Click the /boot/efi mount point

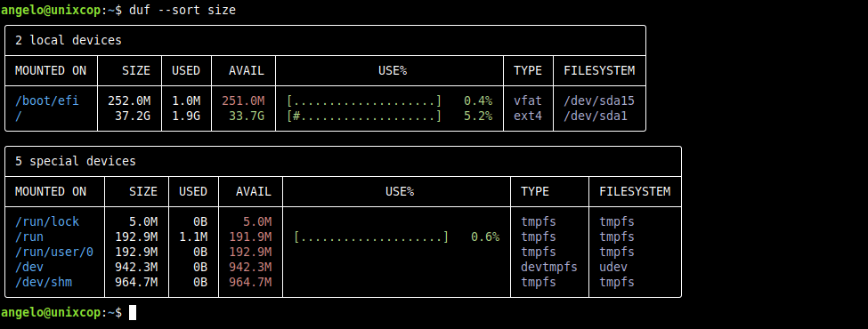click(x=47, y=101)
